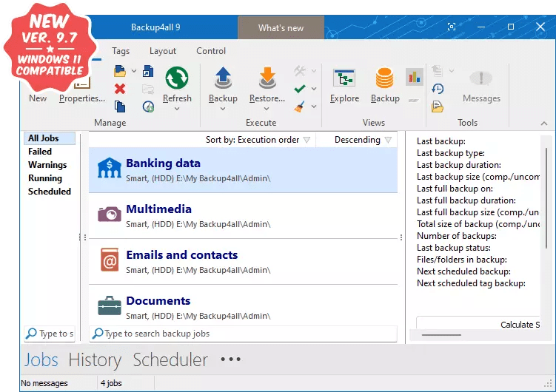This screenshot has height=392, width=556.
Task: Click the blue clock history icon in Tools
Action: coord(438,89)
